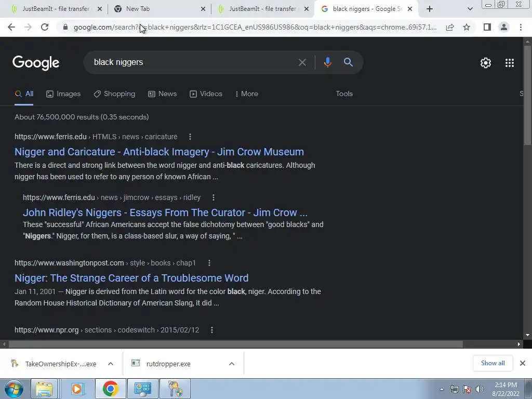
Task: Open search Tools options
Action: tap(344, 94)
